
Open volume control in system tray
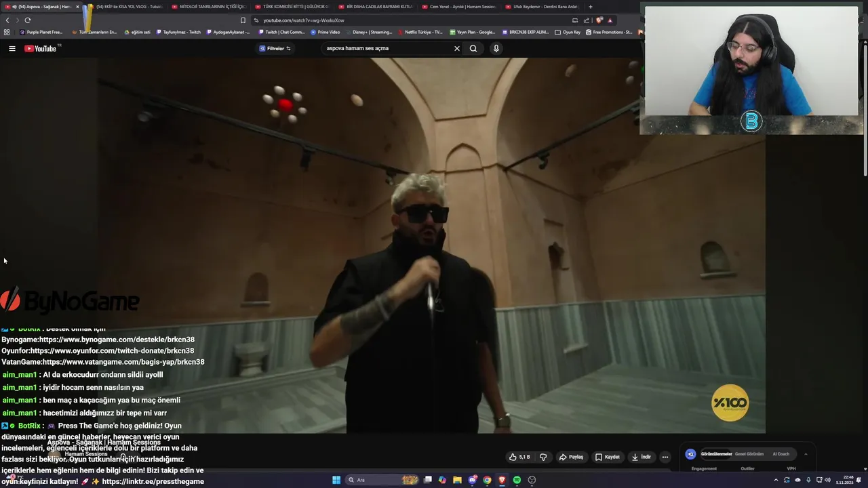pos(827,480)
